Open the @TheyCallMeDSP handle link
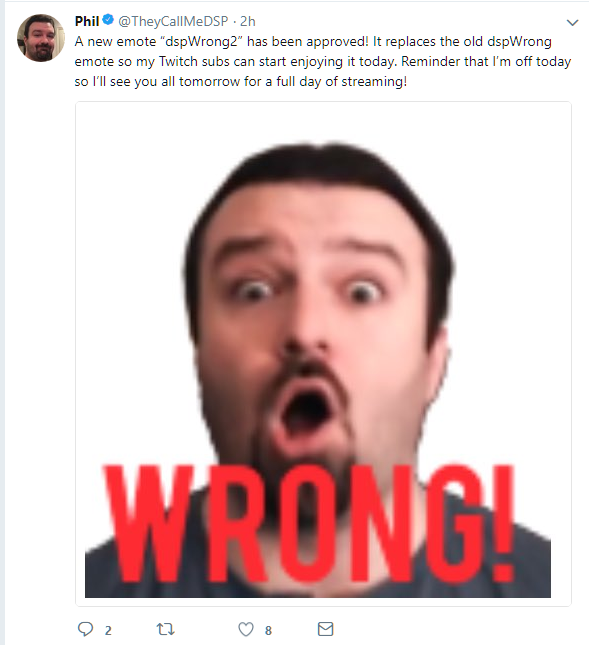Viewport: 589px width, 645px height. (x=173, y=21)
